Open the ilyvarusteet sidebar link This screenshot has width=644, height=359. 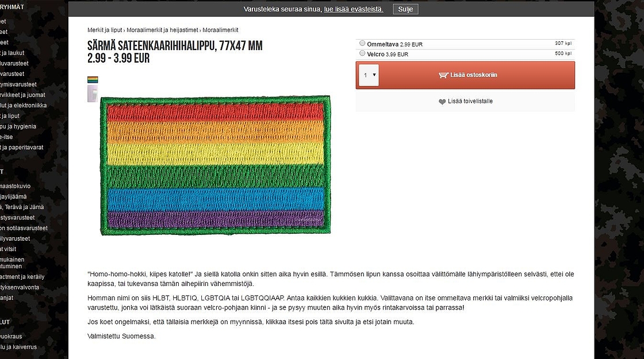(15, 238)
